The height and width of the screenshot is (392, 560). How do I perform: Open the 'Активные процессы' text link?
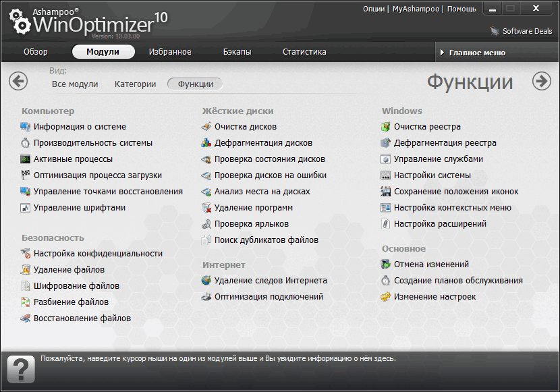74,159
